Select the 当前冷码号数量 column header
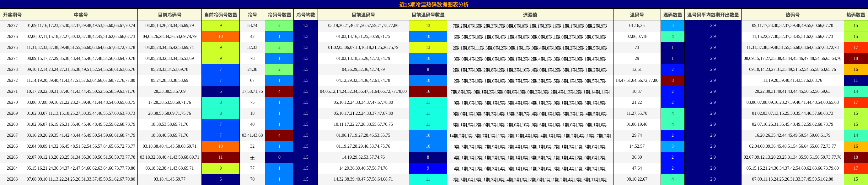 click(221, 15)
